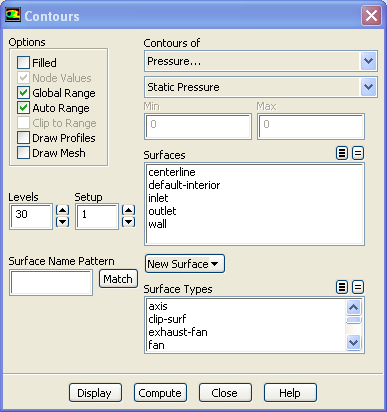Enable the Draw Mesh checkbox
Viewport: 387px width, 412px height.
(23, 153)
